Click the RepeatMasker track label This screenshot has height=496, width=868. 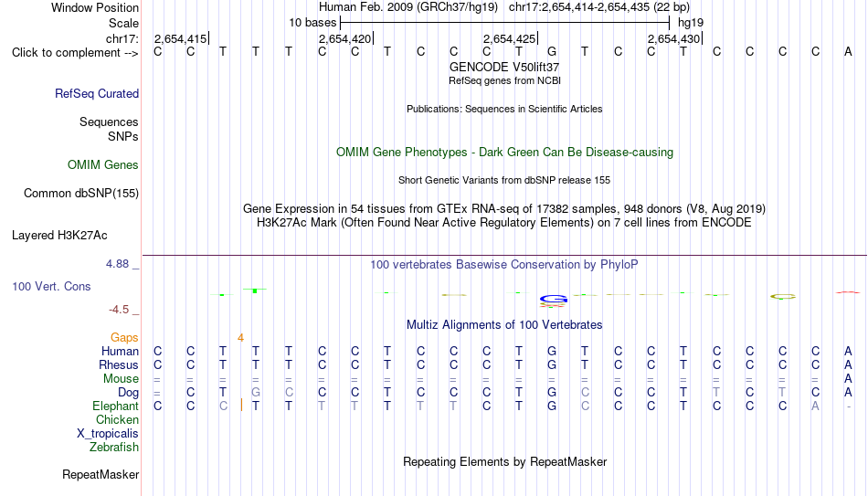[101, 474]
